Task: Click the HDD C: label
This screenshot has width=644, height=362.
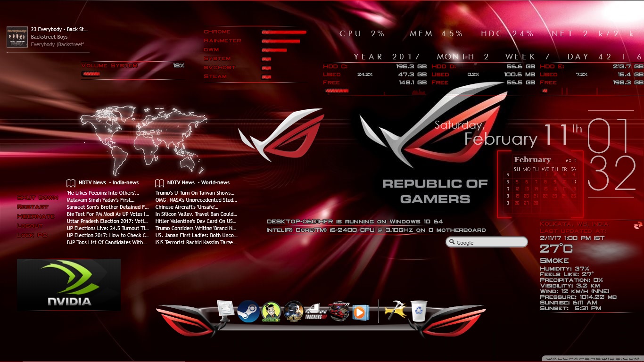Action: click(x=335, y=66)
